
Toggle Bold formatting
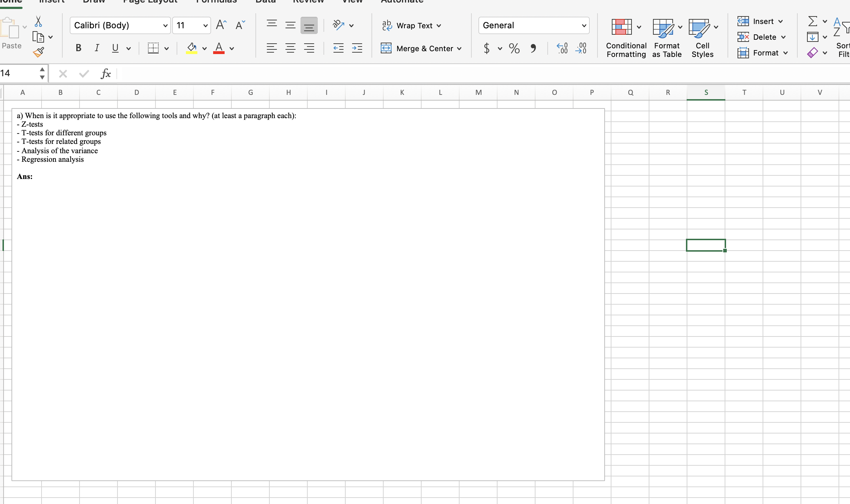click(78, 48)
